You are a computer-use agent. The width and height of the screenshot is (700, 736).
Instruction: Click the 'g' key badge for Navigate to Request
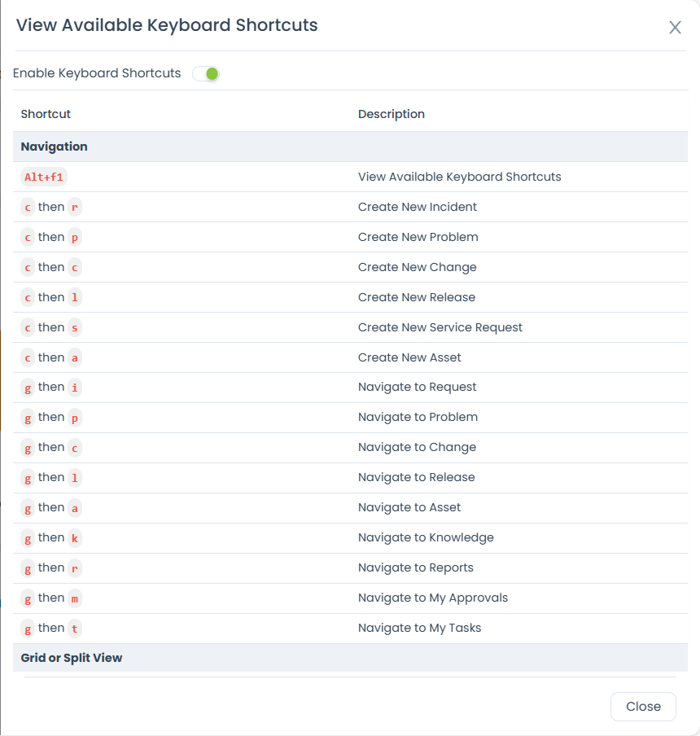click(x=27, y=388)
